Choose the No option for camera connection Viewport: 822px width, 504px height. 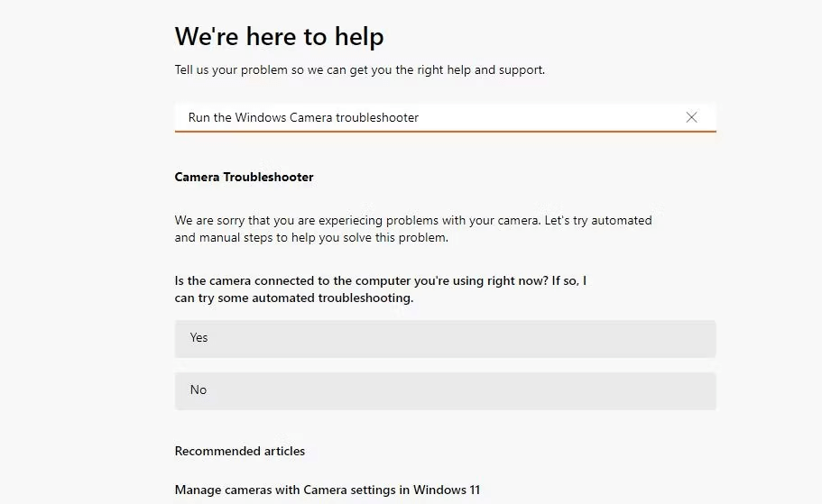point(445,390)
